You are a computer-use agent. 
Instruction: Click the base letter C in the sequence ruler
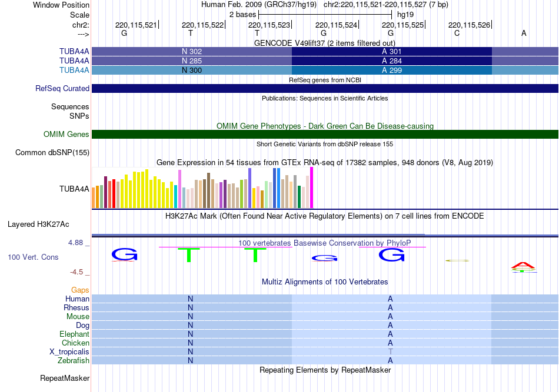tap(457, 33)
